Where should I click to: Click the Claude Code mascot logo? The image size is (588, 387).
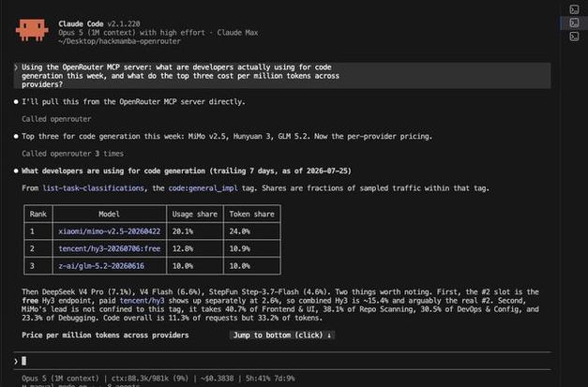(x=32, y=30)
